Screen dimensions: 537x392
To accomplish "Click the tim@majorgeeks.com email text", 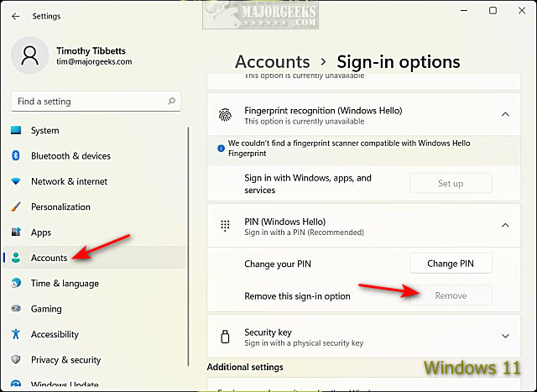I will (x=94, y=61).
